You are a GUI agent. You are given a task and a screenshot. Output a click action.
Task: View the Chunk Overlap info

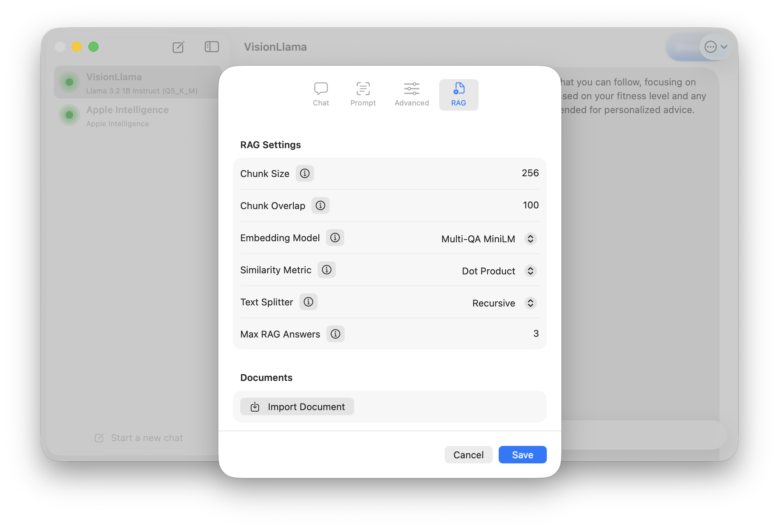pyautogui.click(x=320, y=205)
